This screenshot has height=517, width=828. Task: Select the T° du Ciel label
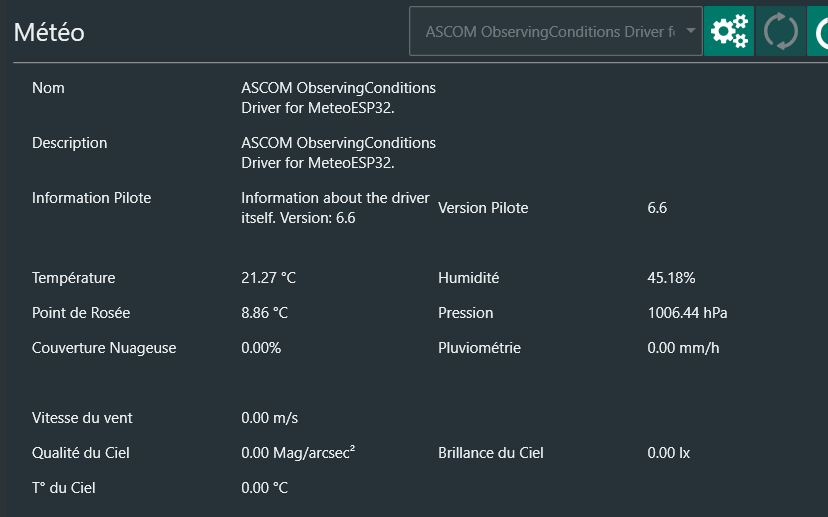pos(64,488)
